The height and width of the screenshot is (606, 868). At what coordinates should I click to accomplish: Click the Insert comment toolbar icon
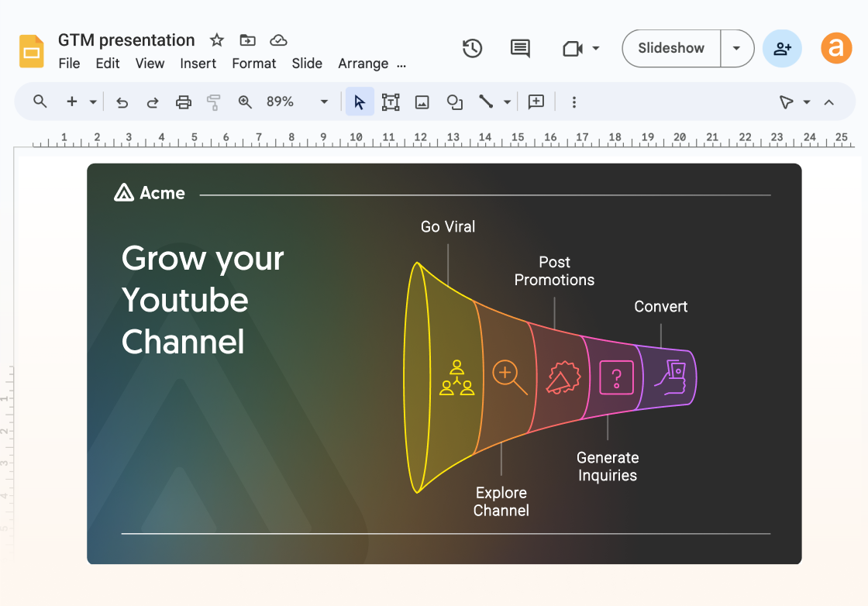(x=536, y=102)
